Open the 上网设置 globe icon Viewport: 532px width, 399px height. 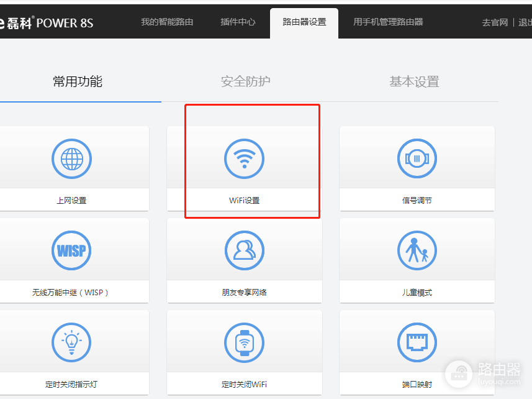coord(71,158)
